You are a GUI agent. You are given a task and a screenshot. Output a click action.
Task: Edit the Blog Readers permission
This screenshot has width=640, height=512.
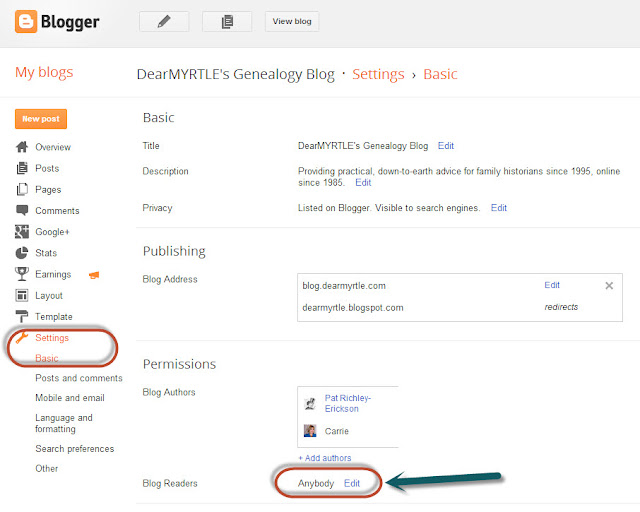pos(352,483)
